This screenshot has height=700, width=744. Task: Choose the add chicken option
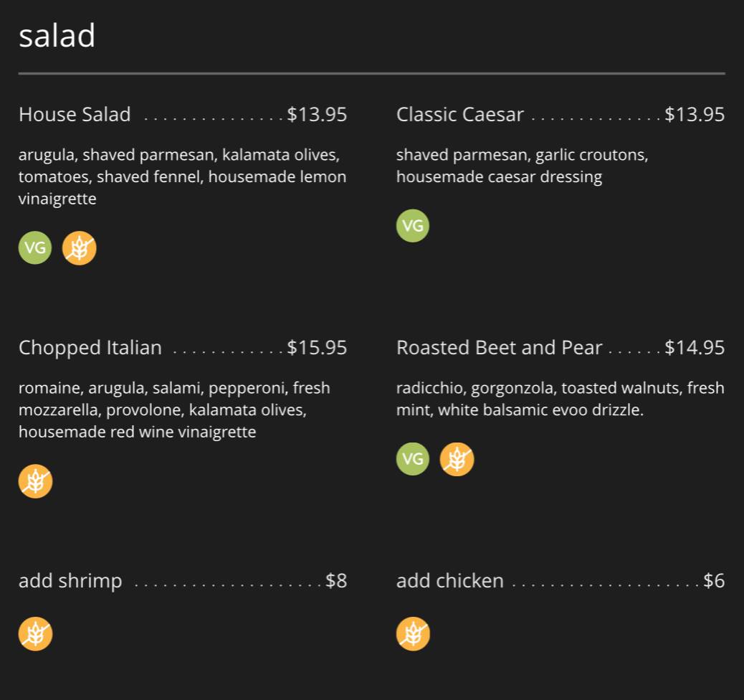click(449, 581)
